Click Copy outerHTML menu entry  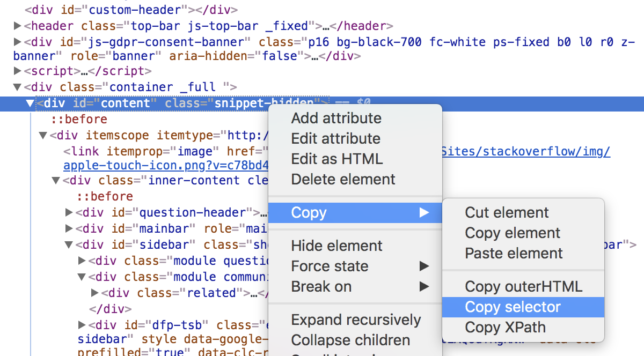523,287
